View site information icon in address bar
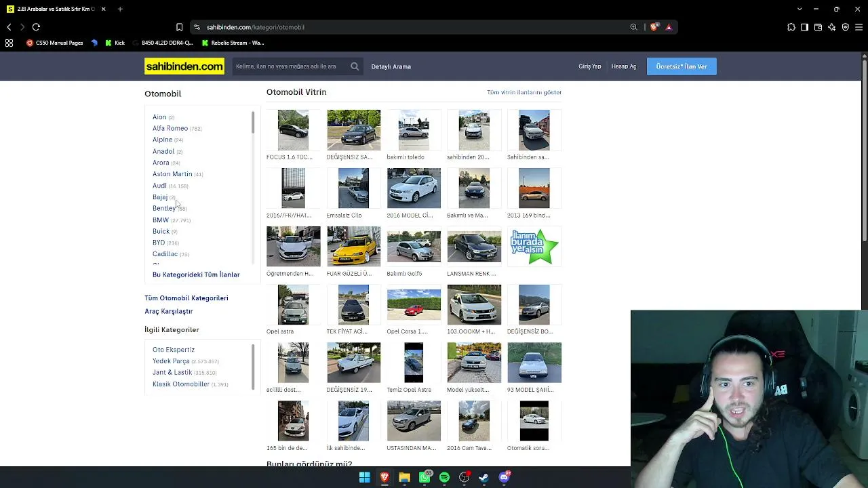Screen dimensions: 868x488 point(197,27)
